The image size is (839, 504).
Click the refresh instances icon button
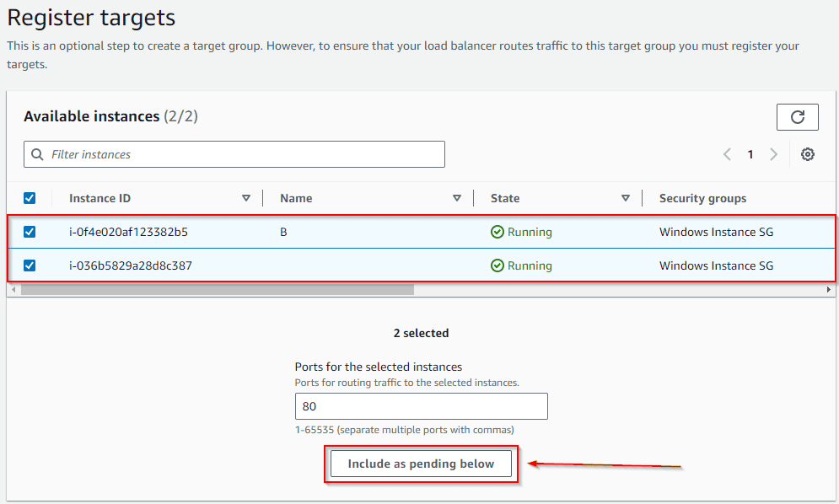[797, 117]
